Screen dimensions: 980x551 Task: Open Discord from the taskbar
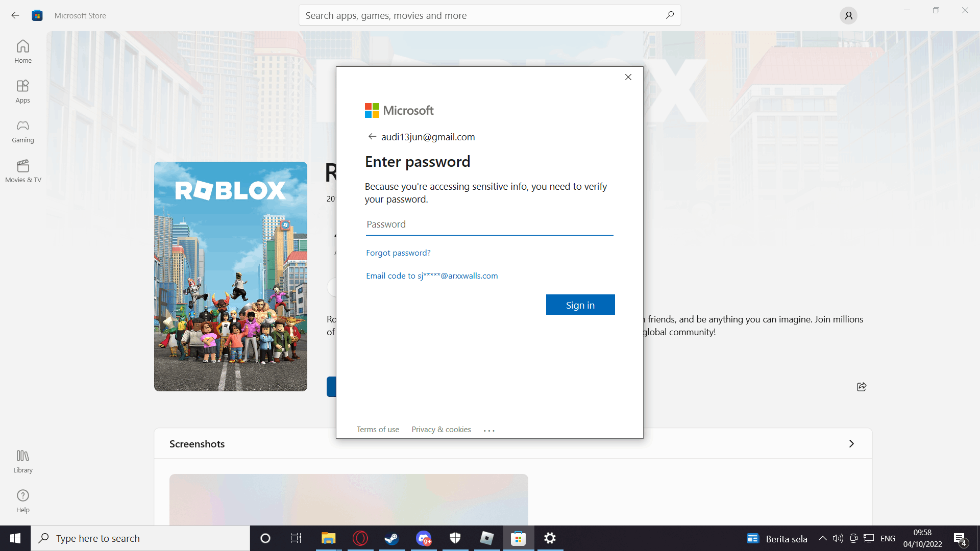pyautogui.click(x=424, y=538)
